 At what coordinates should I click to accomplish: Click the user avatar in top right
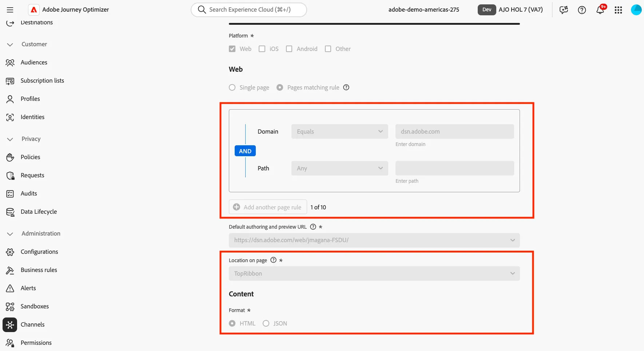(636, 10)
